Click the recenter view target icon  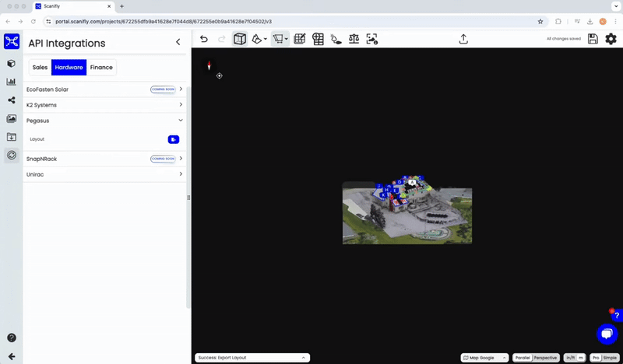[x=220, y=75]
